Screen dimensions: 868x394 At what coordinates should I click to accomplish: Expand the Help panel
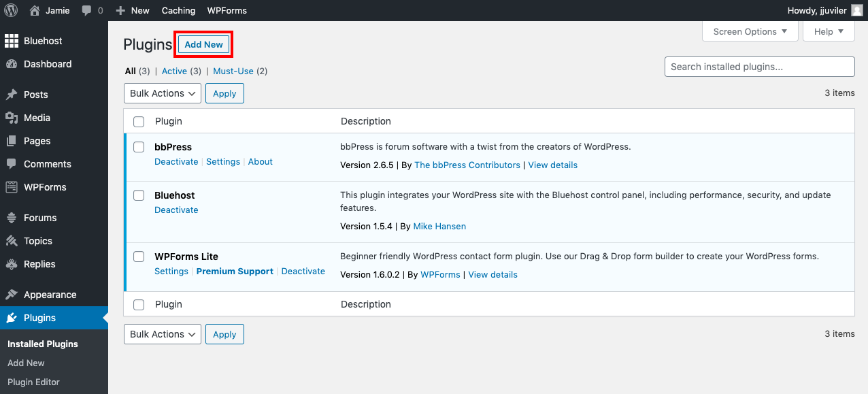[x=829, y=31]
